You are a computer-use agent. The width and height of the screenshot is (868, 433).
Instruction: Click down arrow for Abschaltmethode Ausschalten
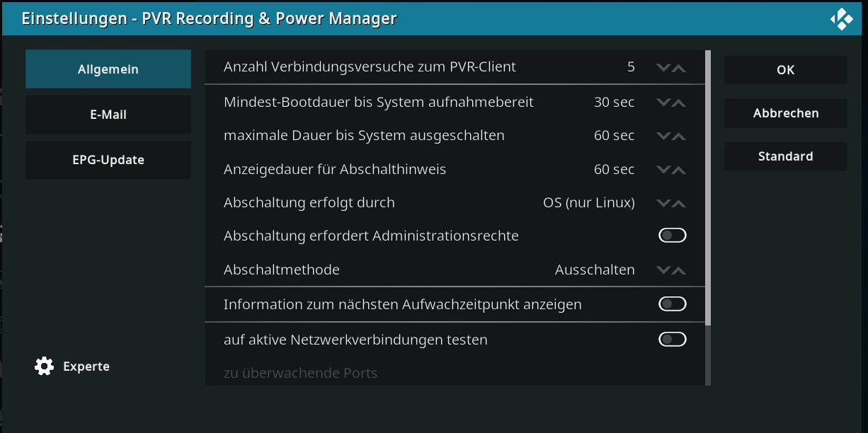coord(663,270)
